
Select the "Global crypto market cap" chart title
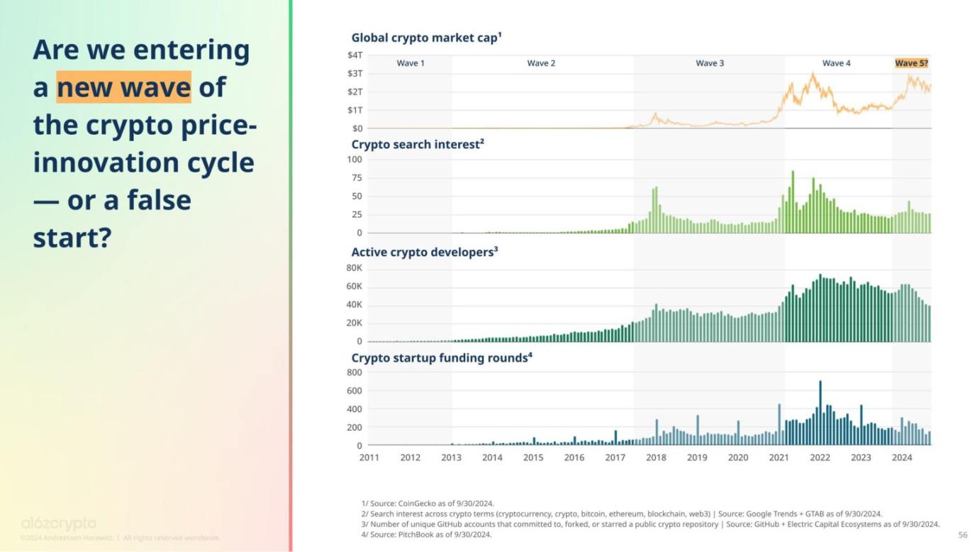426,38
